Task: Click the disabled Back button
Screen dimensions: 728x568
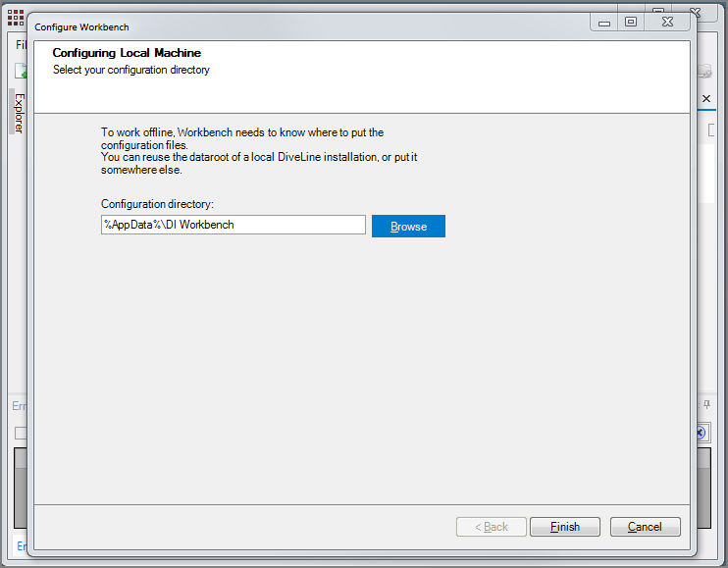Action: click(x=491, y=527)
